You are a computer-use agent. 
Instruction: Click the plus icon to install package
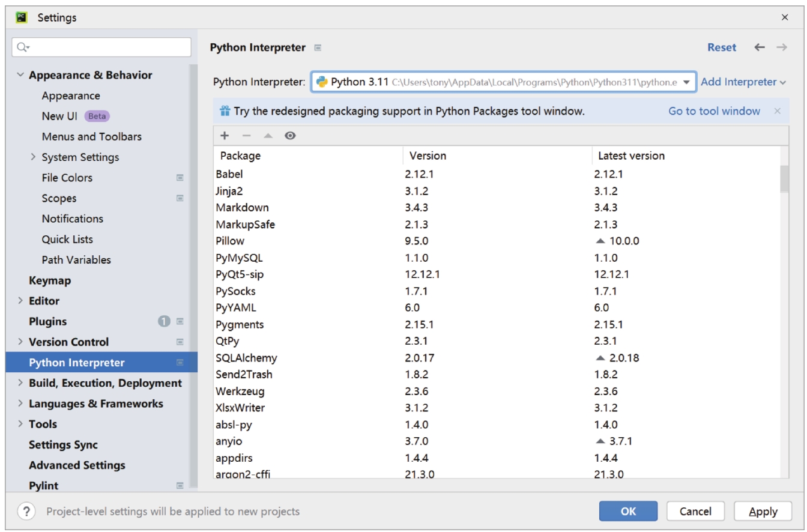(x=225, y=136)
